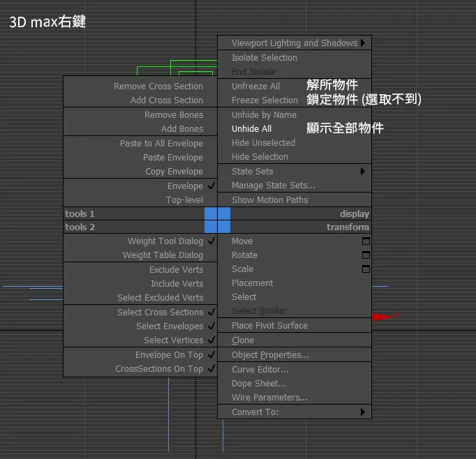The height and width of the screenshot is (459, 476).
Task: Click the display quad header
Action: (x=295, y=214)
